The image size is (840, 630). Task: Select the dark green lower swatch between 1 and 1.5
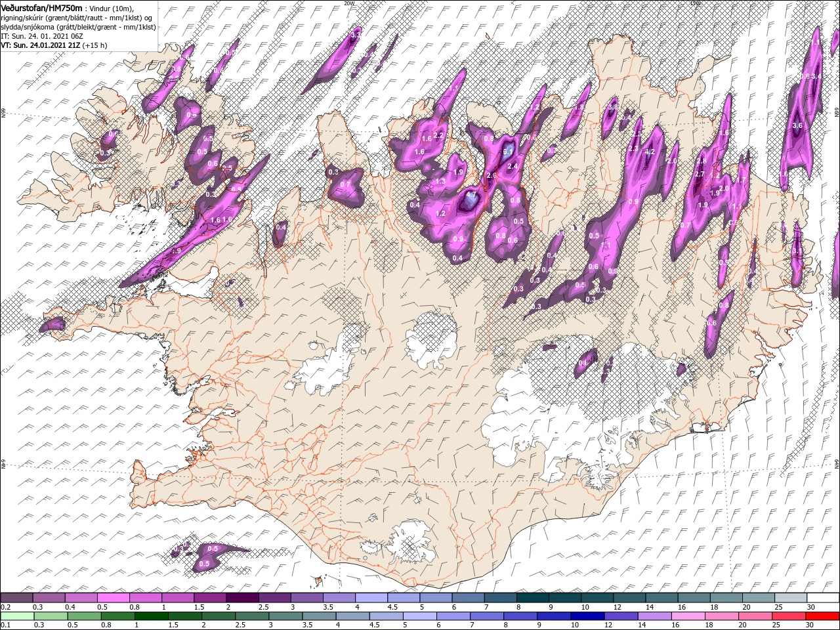click(152, 616)
